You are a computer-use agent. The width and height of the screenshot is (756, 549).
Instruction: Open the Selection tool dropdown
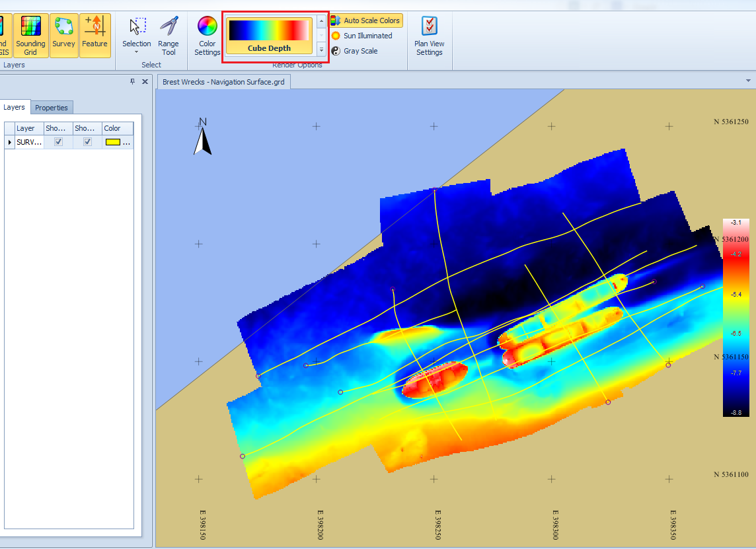click(x=137, y=52)
